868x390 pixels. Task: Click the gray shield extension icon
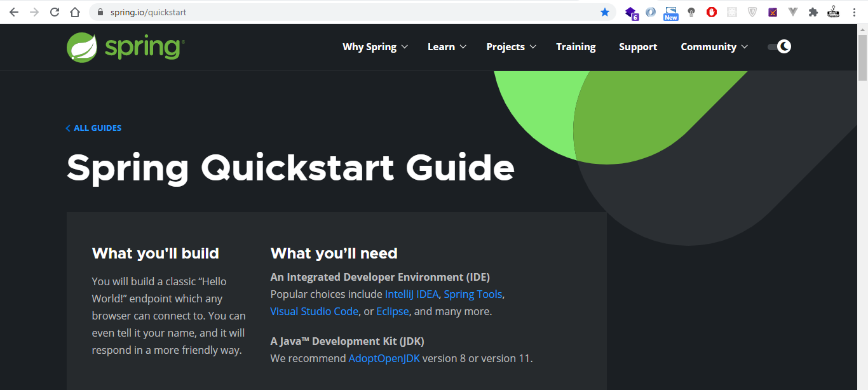[x=752, y=12]
